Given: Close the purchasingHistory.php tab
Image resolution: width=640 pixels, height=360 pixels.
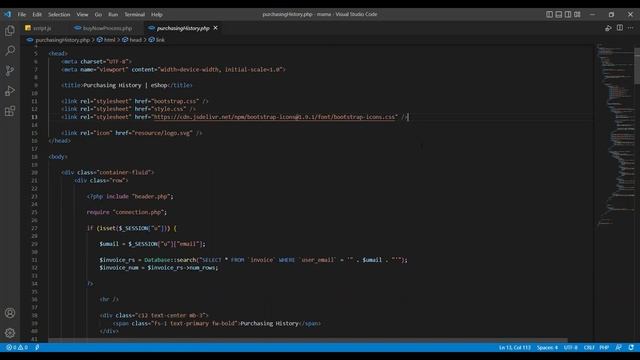Looking at the screenshot, I should pyautogui.click(x=216, y=28).
